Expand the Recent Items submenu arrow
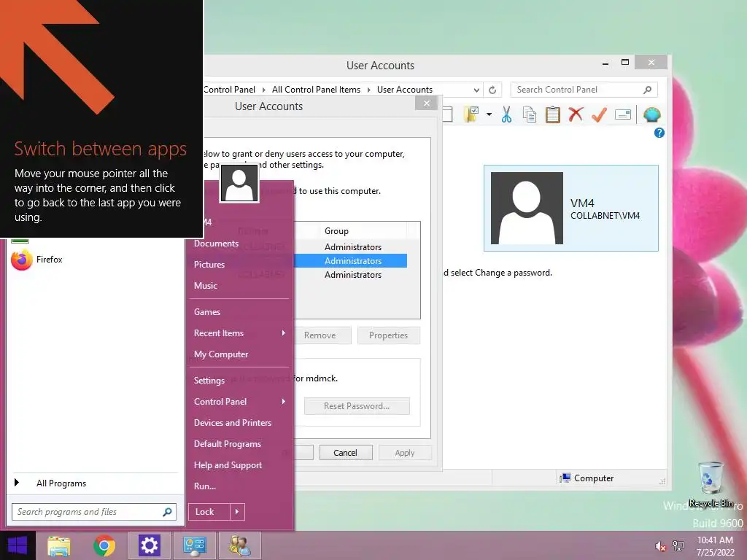 [284, 332]
